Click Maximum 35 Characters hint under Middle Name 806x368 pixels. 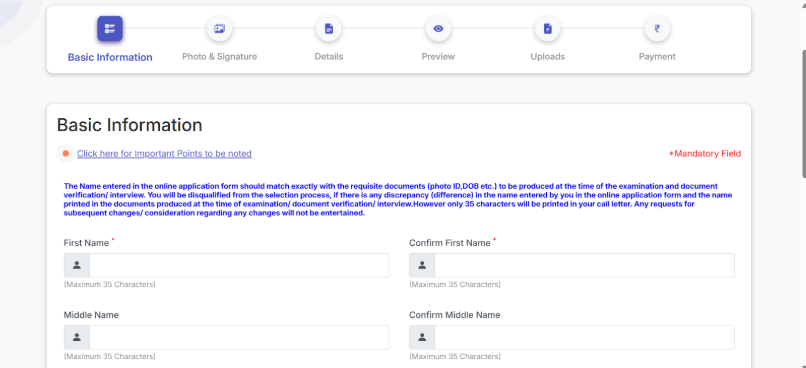(x=109, y=356)
